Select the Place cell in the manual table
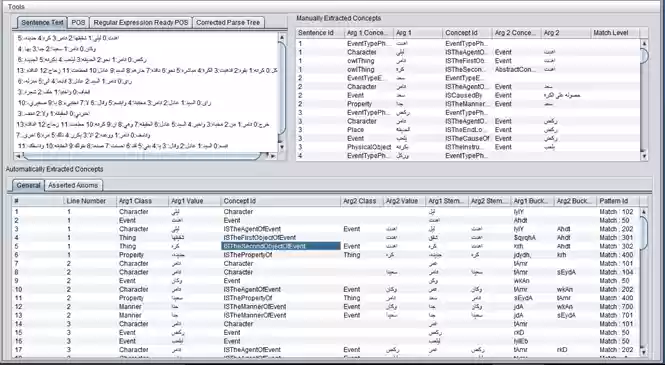Viewport: 665px width, 365px height. pyautogui.click(x=369, y=130)
